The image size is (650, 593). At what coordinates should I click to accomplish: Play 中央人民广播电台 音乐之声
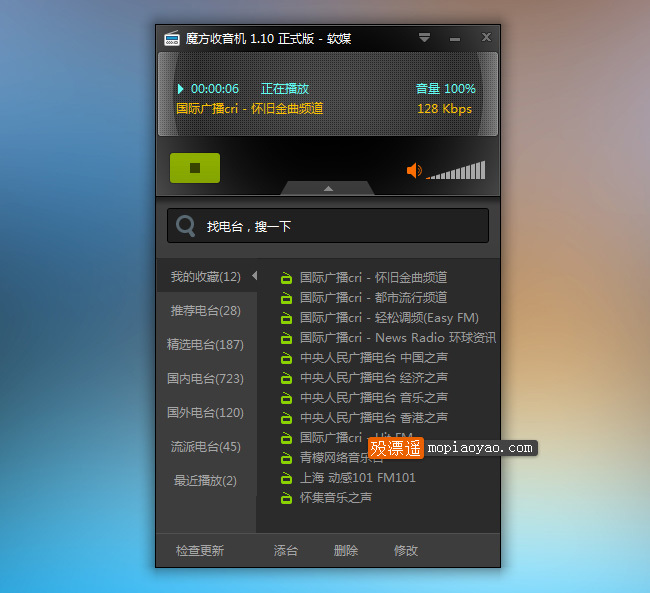[x=374, y=398]
